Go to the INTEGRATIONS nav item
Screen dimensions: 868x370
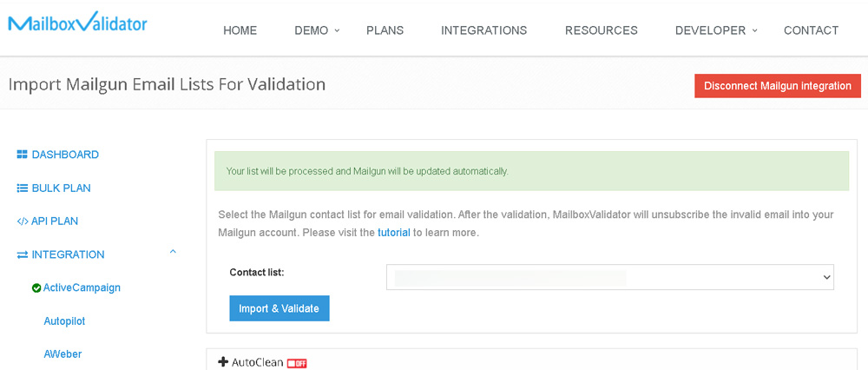click(x=483, y=30)
